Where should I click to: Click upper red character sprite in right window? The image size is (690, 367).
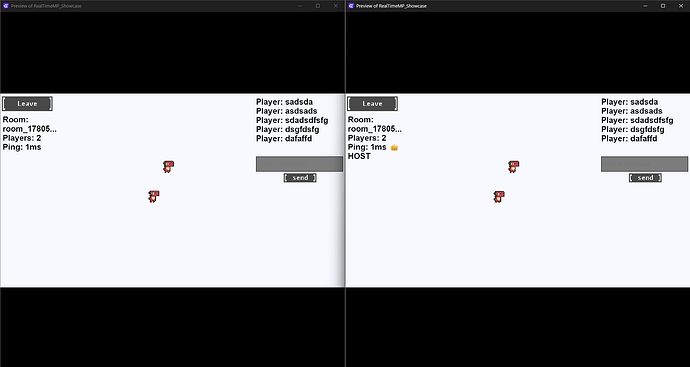(513, 167)
